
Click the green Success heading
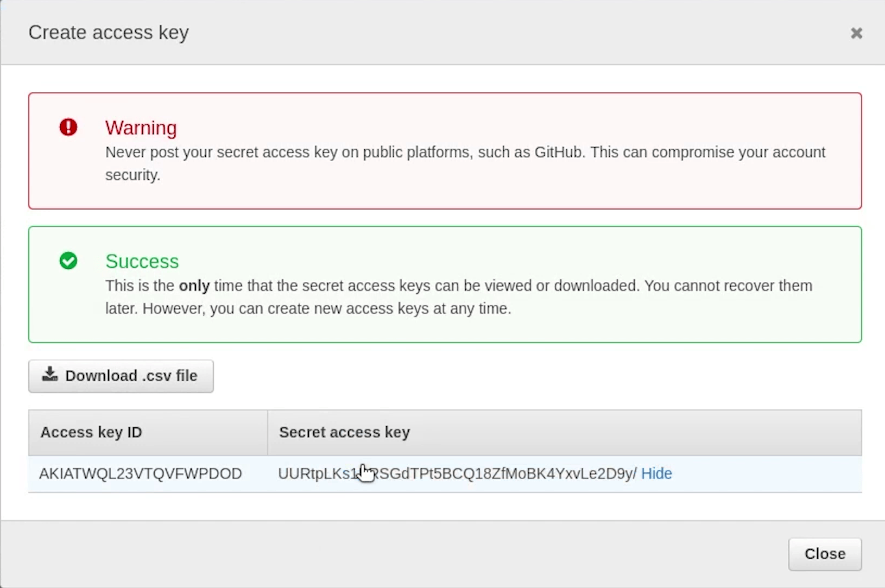142,261
